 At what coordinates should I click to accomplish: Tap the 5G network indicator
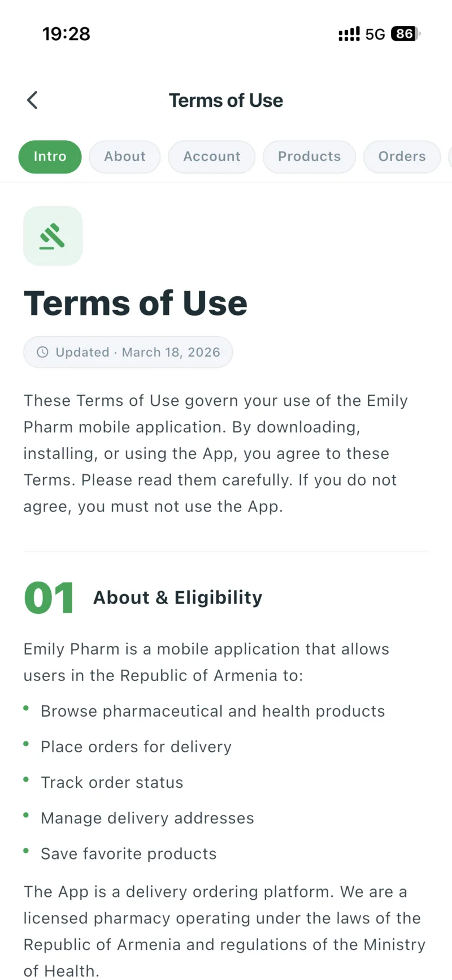[x=375, y=34]
